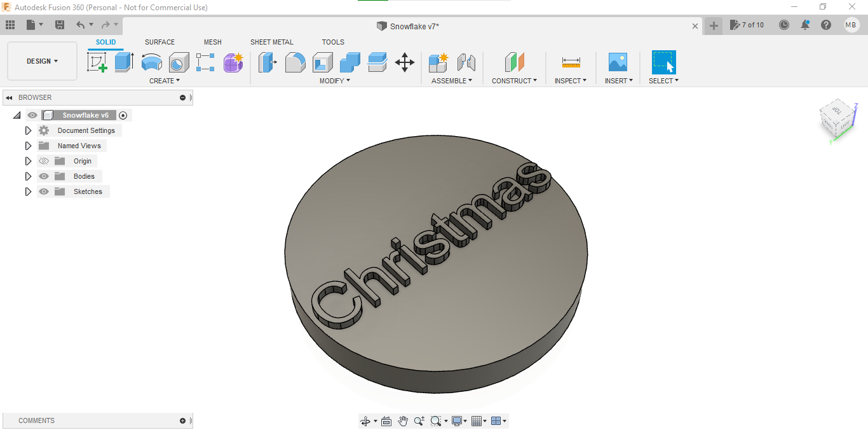Image resolution: width=868 pixels, height=430 pixels.
Task: Select the Rectangular Pattern tool
Action: pos(205,62)
